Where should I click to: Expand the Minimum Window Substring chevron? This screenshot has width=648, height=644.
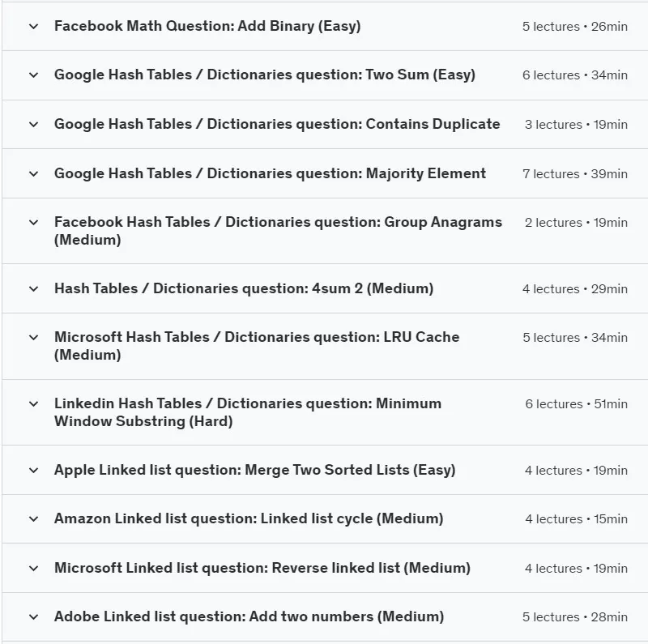point(34,404)
